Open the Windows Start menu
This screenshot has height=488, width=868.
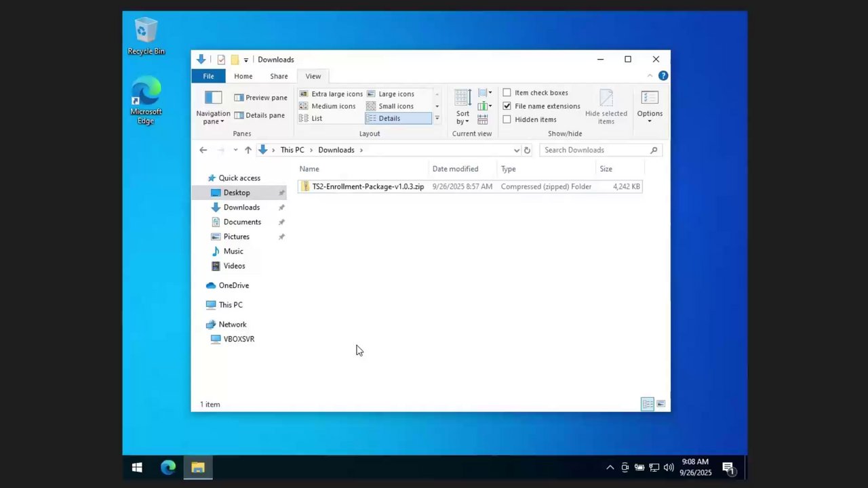click(x=137, y=467)
